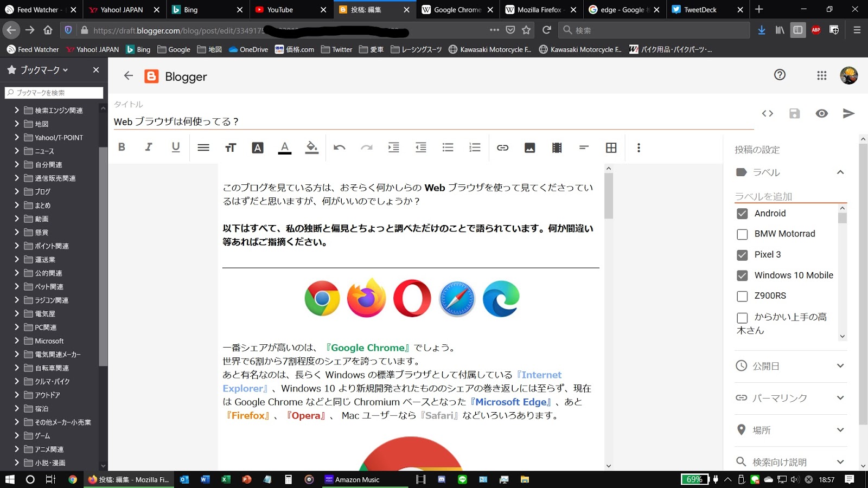Open the font type icon
The image size is (868, 488).
coord(258,147)
